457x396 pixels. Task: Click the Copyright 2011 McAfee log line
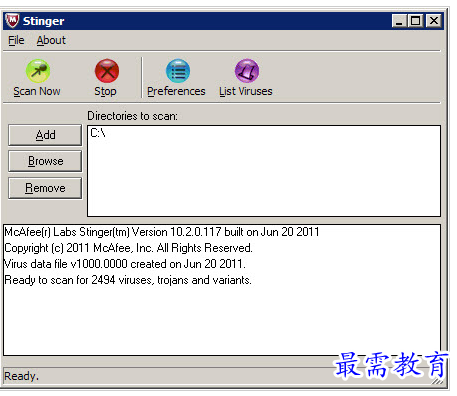pos(129,248)
